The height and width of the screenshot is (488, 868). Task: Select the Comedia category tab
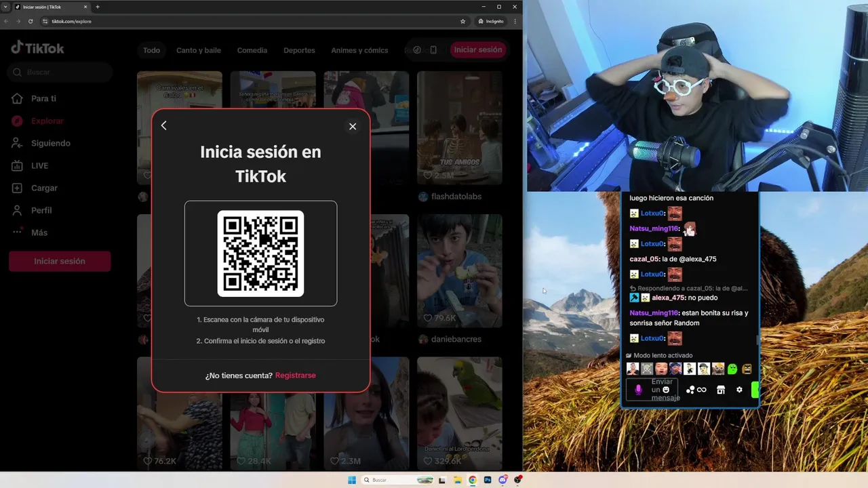pyautogui.click(x=252, y=50)
